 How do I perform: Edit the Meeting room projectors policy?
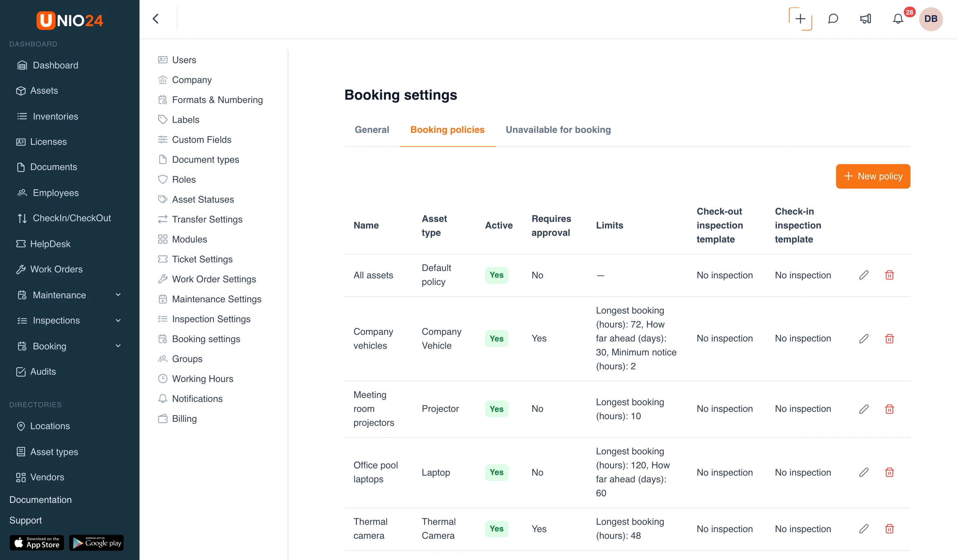point(864,409)
